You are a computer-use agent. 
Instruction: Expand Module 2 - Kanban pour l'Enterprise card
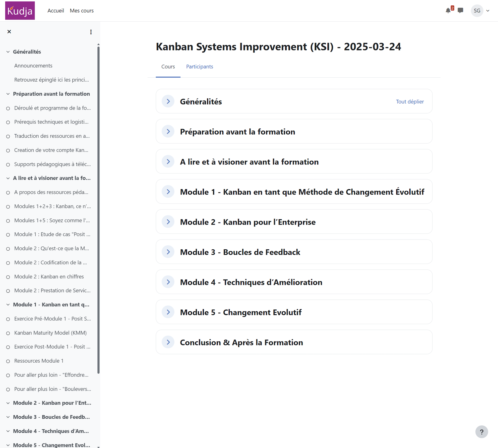coord(168,222)
